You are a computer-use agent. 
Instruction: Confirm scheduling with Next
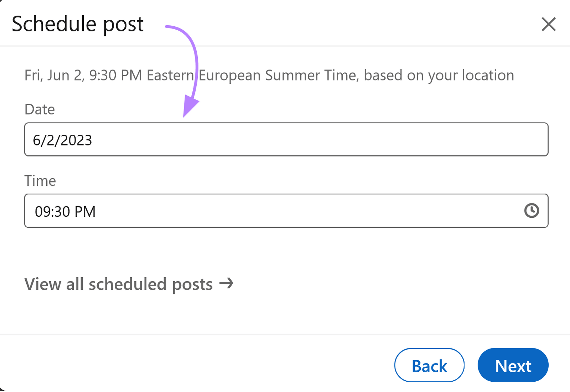click(x=513, y=365)
